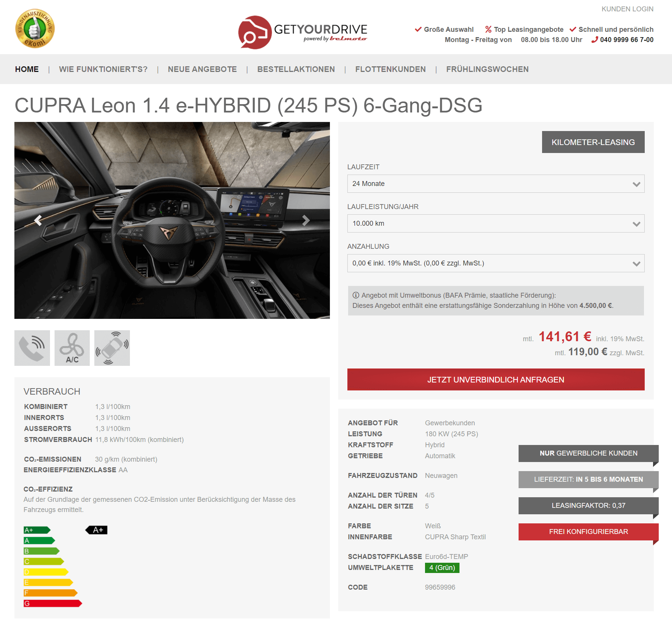Click the parking sensor feature icon

click(x=112, y=348)
